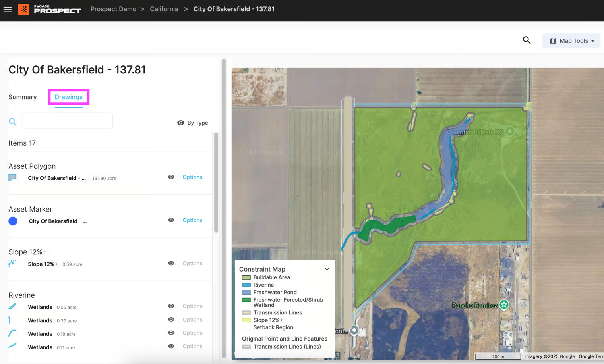Hide the Asset Polygon layer visibility
This screenshot has width=604, height=364.
coord(171,177)
